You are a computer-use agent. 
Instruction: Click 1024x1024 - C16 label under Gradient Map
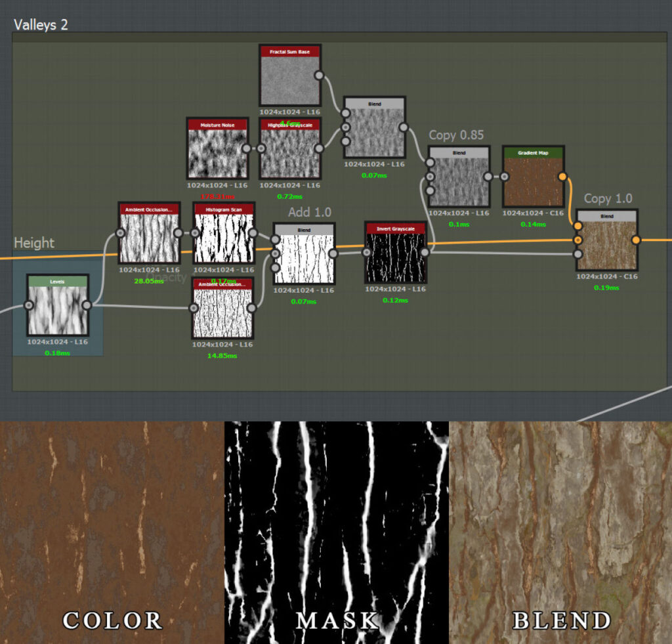(533, 213)
